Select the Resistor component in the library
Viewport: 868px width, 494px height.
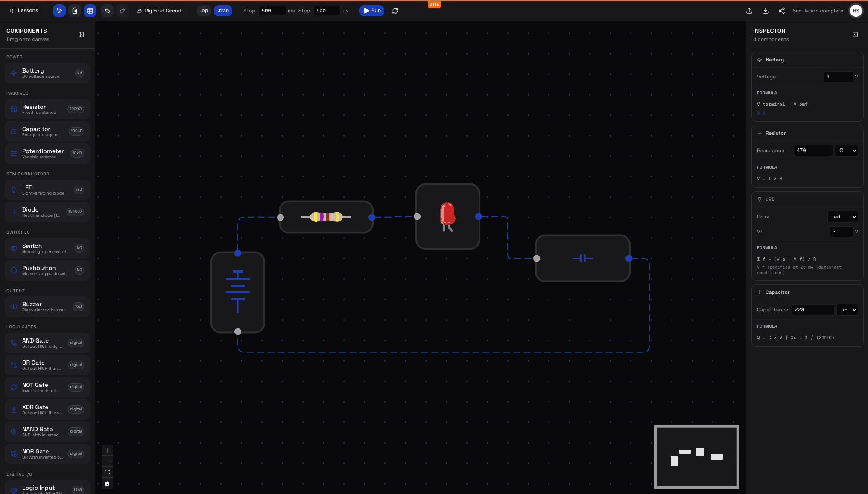47,109
